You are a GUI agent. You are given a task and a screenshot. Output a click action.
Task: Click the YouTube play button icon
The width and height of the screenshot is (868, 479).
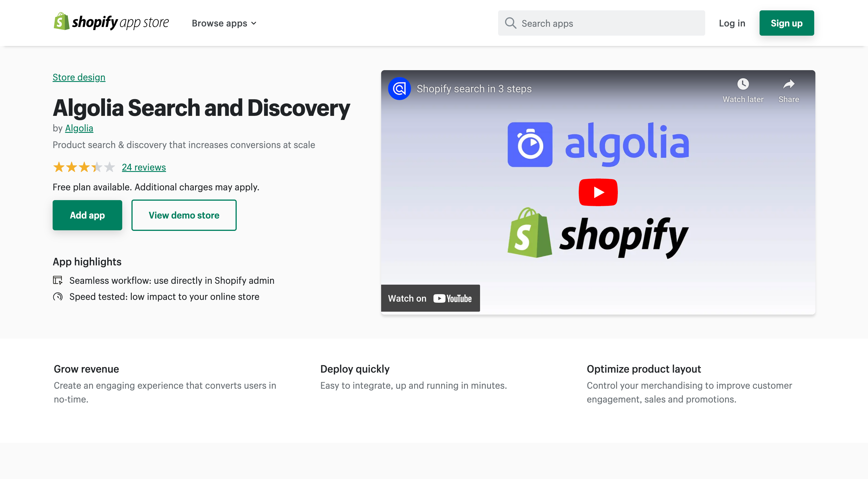click(x=598, y=192)
